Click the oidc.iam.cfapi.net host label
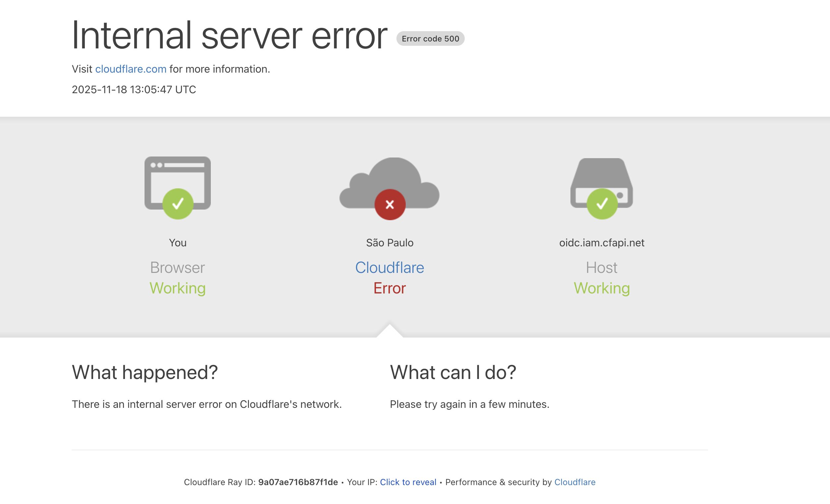 602,243
